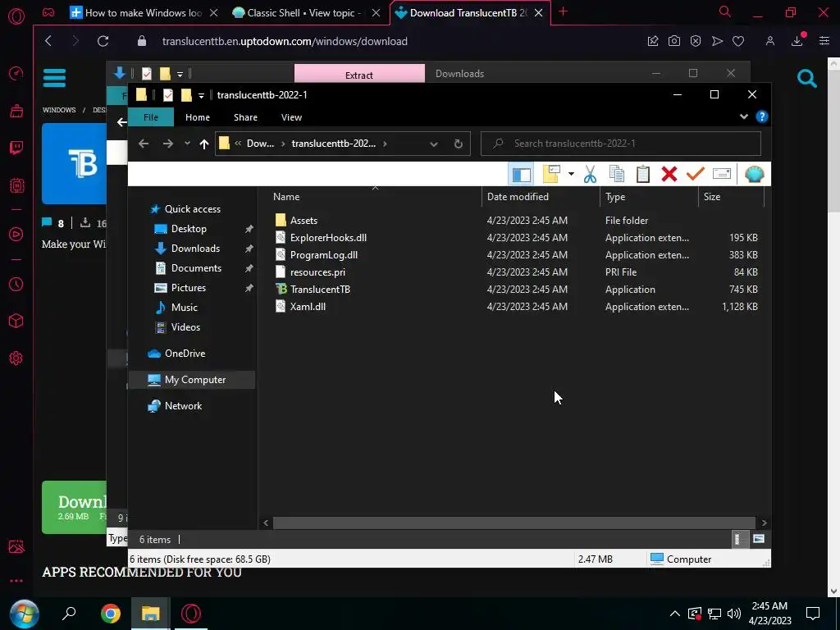Switch to large icons view icon
Image resolution: width=840 pixels, height=630 pixels.
click(x=758, y=539)
